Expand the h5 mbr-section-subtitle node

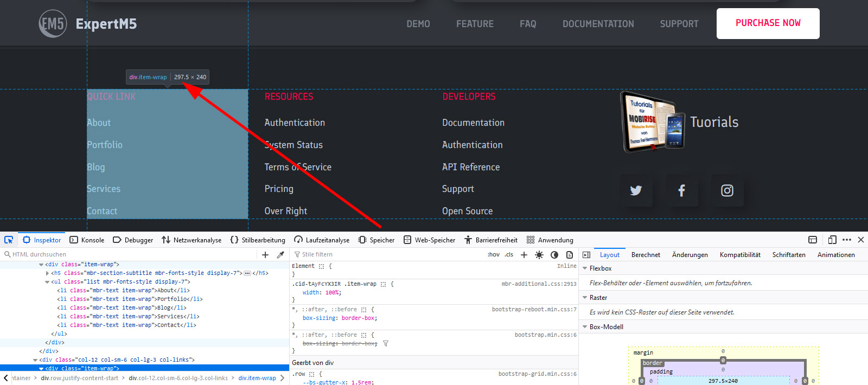point(47,273)
